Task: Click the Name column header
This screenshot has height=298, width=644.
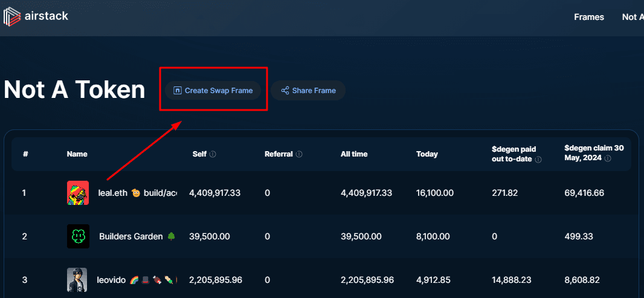Action: point(77,154)
